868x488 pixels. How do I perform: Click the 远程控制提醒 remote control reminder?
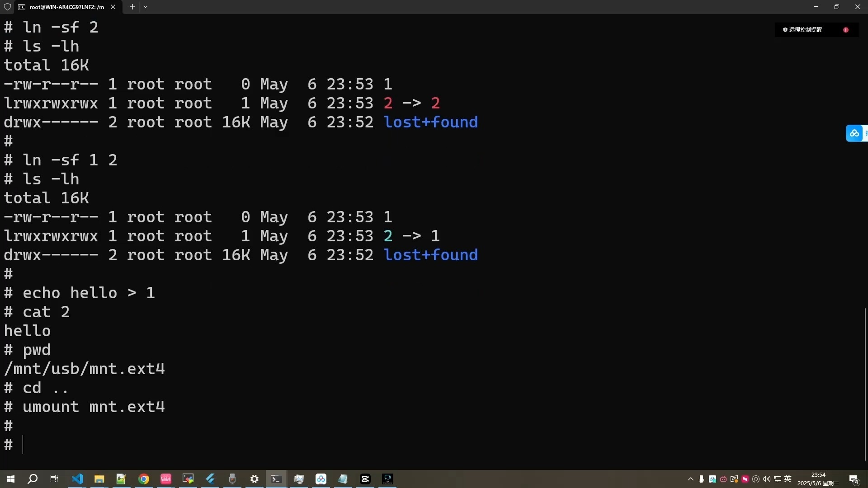click(805, 30)
